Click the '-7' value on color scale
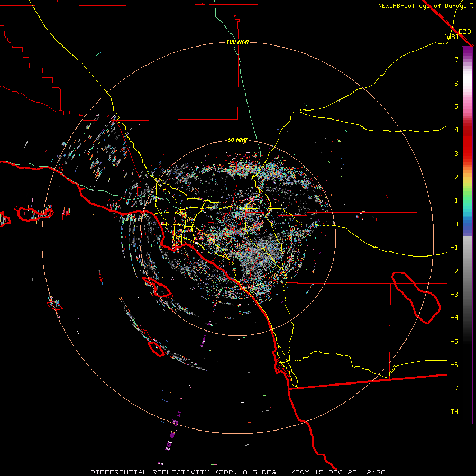476x476 pixels. point(454,388)
